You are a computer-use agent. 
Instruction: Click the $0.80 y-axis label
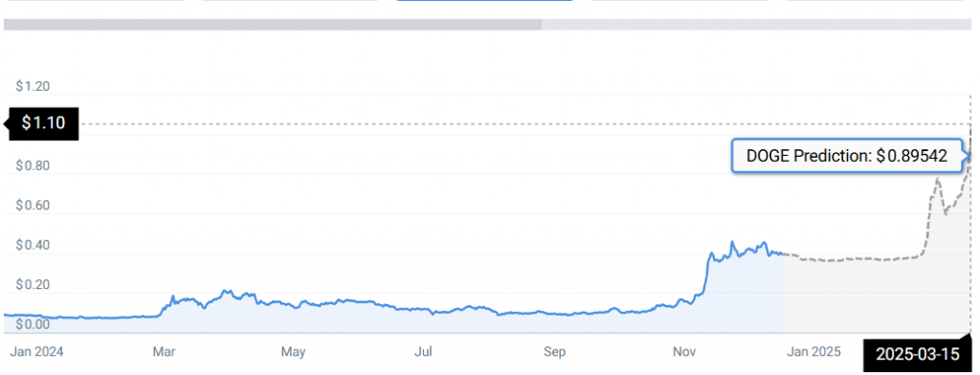pos(33,166)
